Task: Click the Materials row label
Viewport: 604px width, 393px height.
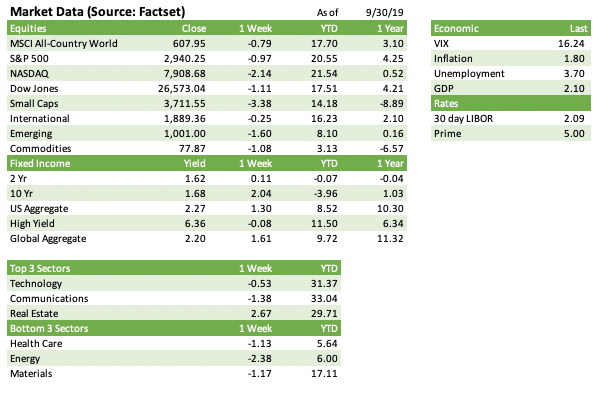Action: (31, 374)
